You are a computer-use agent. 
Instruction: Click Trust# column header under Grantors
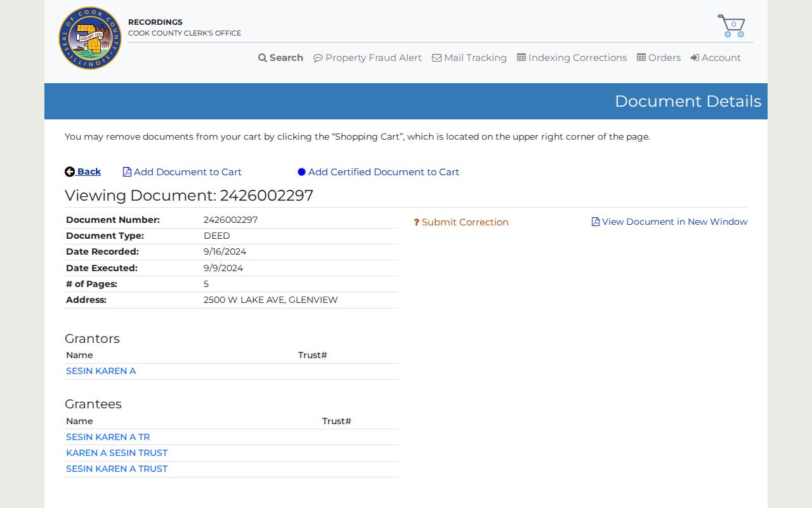point(313,355)
